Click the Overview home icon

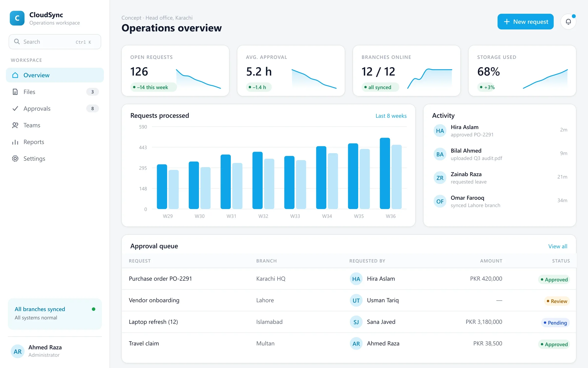point(15,75)
